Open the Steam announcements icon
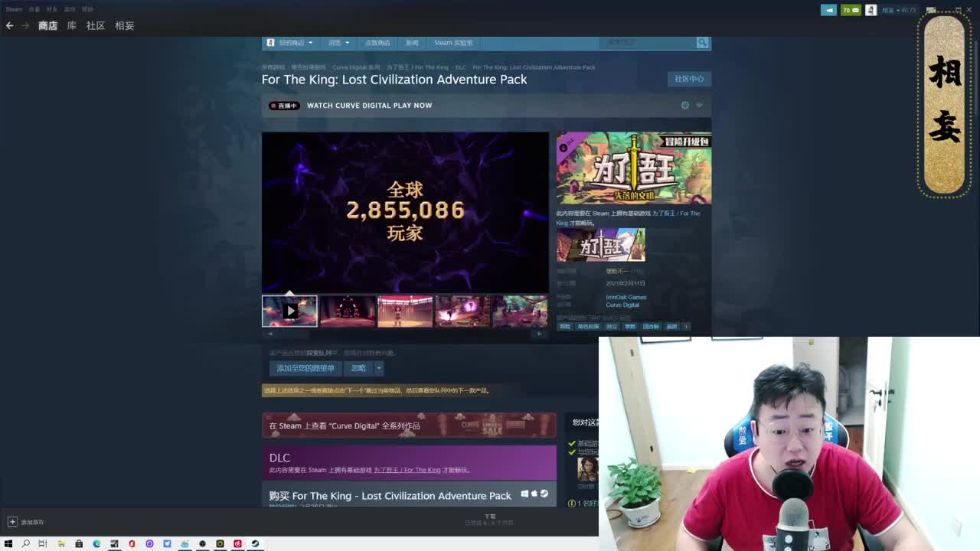The height and width of the screenshot is (551, 980). coord(829,10)
